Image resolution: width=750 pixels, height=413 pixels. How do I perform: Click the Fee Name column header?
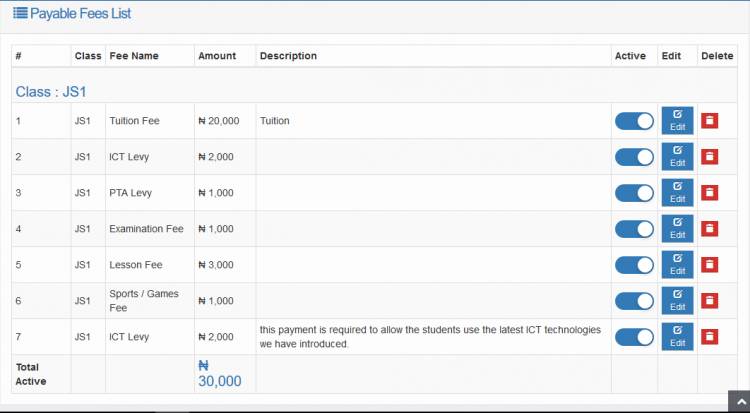pos(133,56)
